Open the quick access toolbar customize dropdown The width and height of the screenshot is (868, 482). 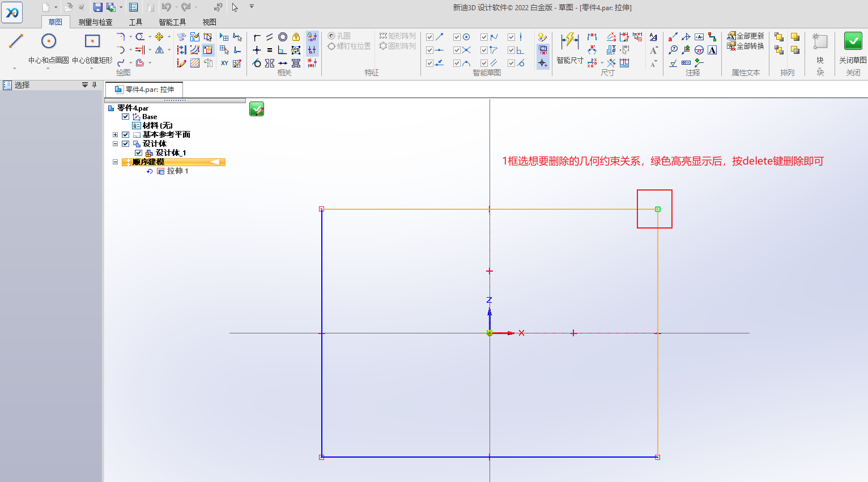tap(252, 7)
